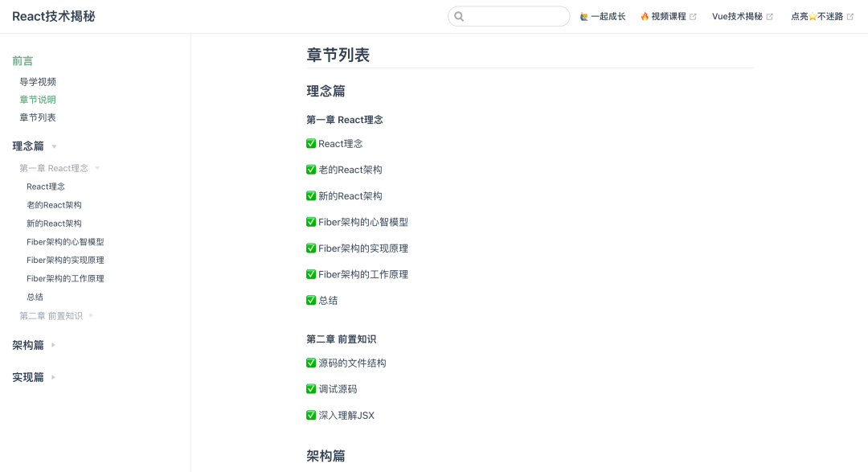The image size is (868, 472).
Task: Click check mark beside Fiber架构的工作原理
Action: click(311, 274)
